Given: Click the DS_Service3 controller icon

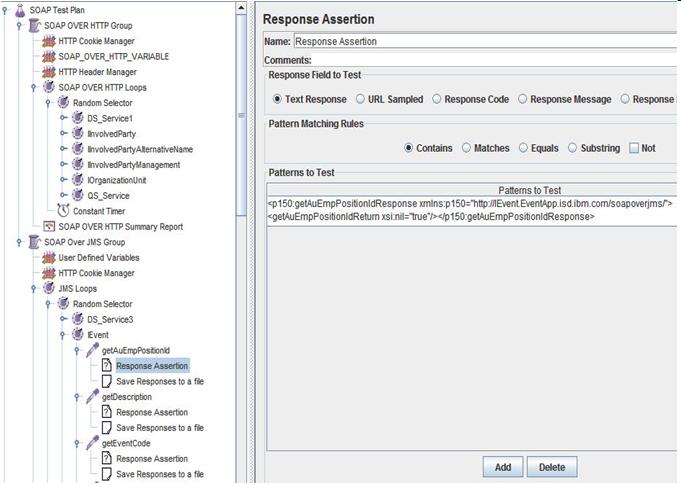Looking at the screenshot, I should [x=78, y=319].
